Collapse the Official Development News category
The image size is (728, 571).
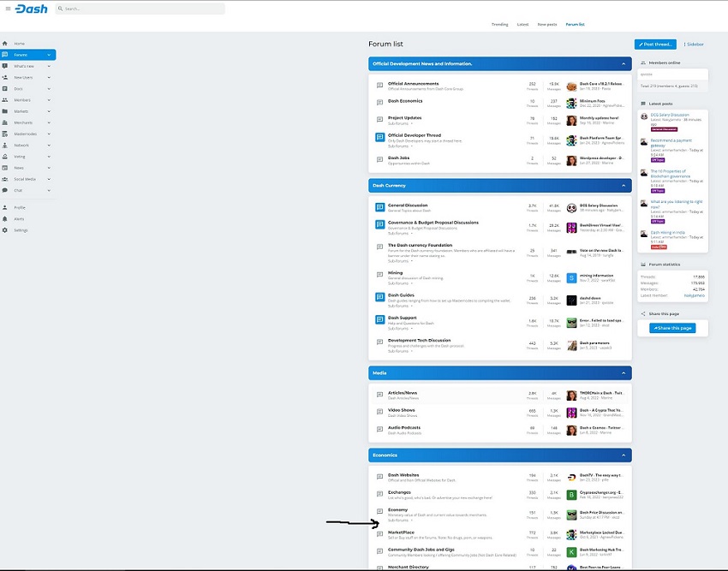[624, 63]
